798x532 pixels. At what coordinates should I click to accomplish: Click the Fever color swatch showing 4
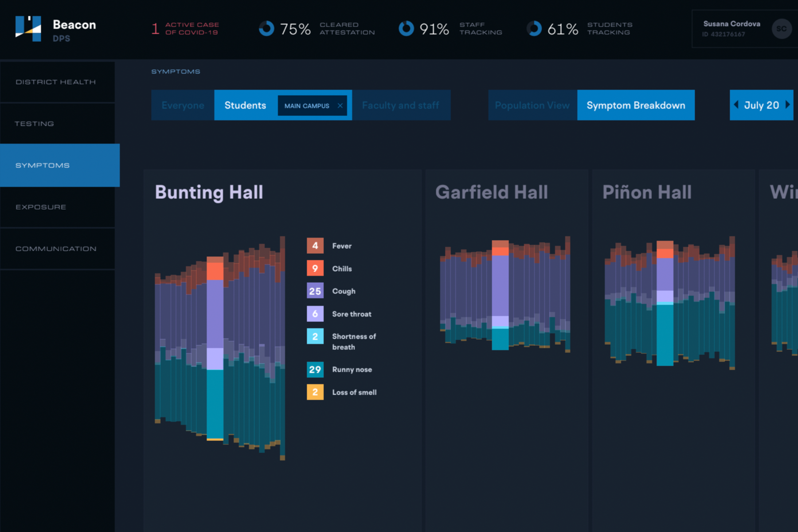point(315,246)
